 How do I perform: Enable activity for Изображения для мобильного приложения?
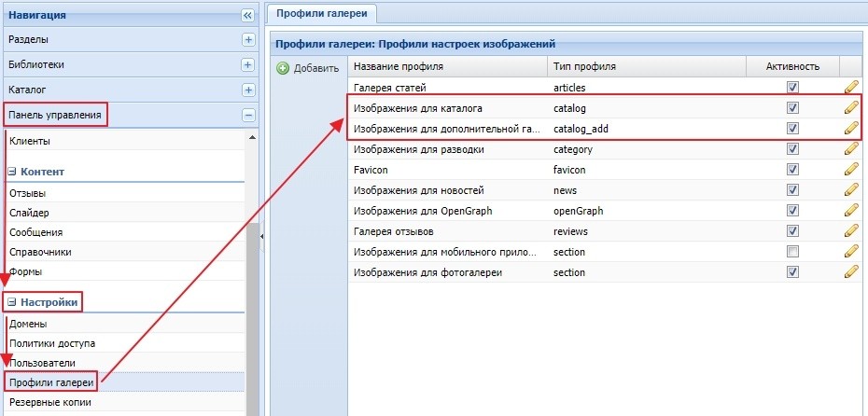coord(792,252)
